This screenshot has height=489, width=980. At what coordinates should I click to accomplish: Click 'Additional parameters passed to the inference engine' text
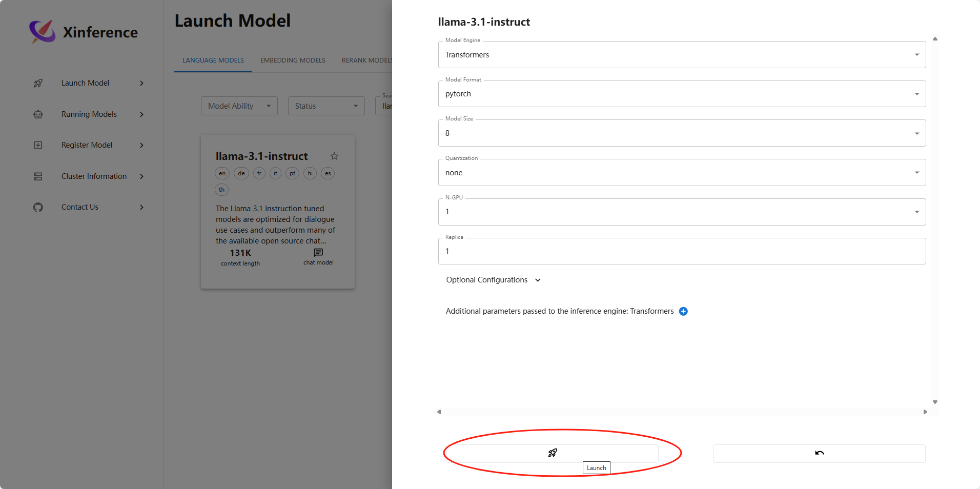560,311
